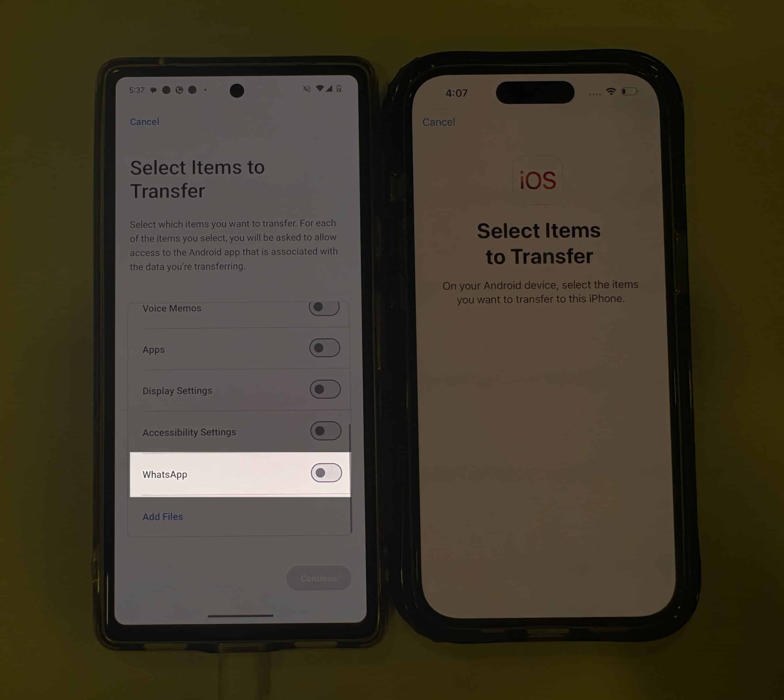
Task: Click Cancel on the Android device
Action: [x=144, y=122]
